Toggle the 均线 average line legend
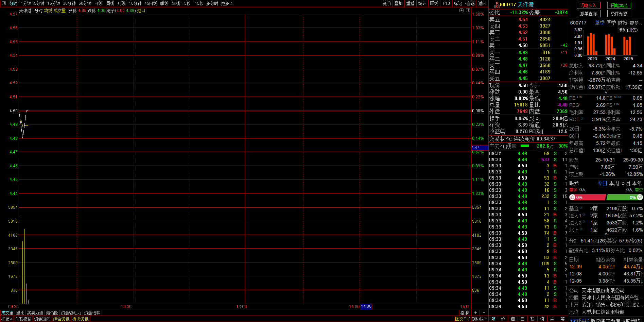Image resolution: width=644 pixels, height=322 pixels. (48, 11)
